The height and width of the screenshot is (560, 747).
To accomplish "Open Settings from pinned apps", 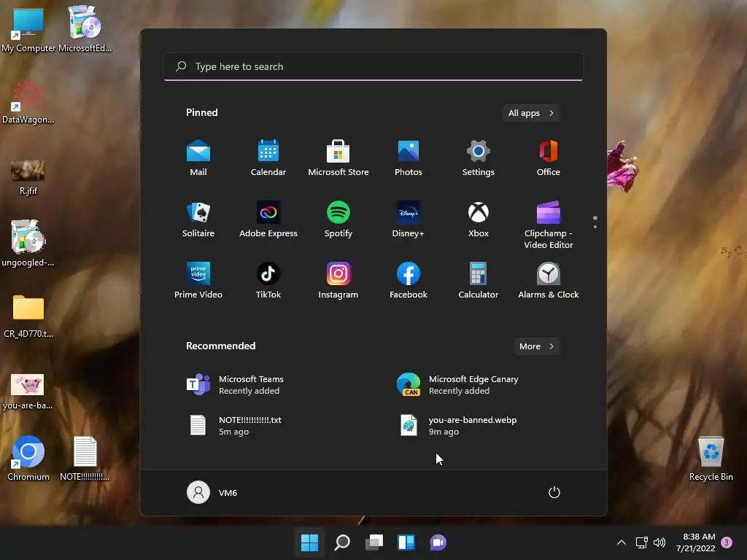I will click(x=479, y=158).
